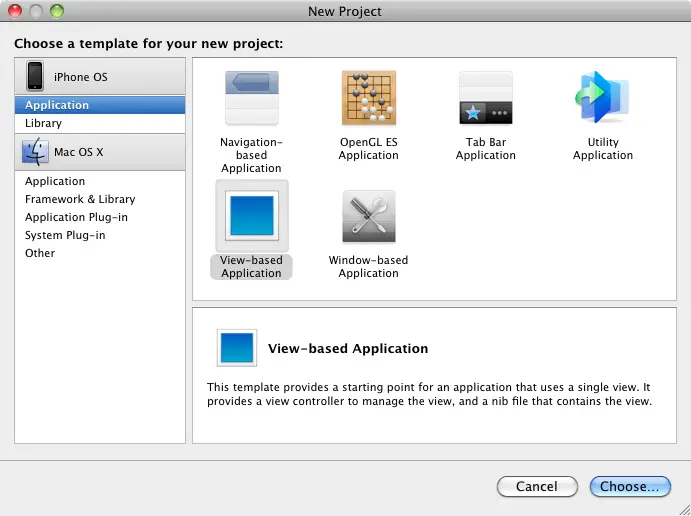
Task: Select Application under Mac OS X
Action: 100,181
